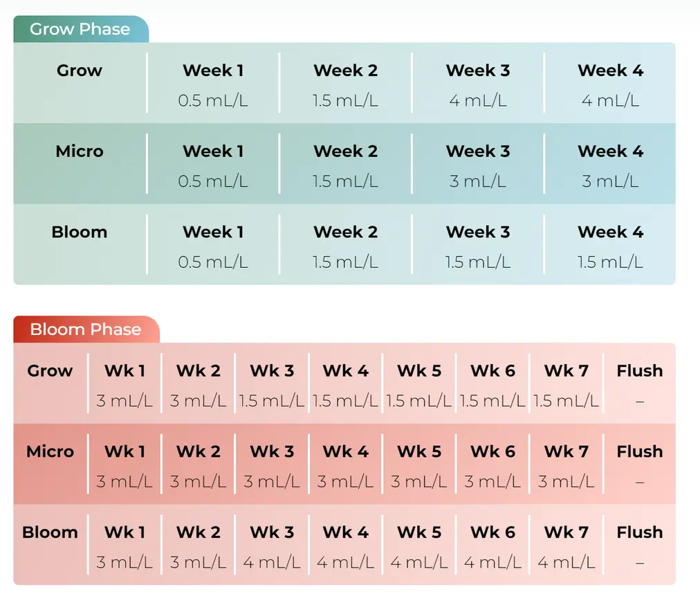
Task: Select the Bloom row label in Bloom Phase
Action: (50, 533)
